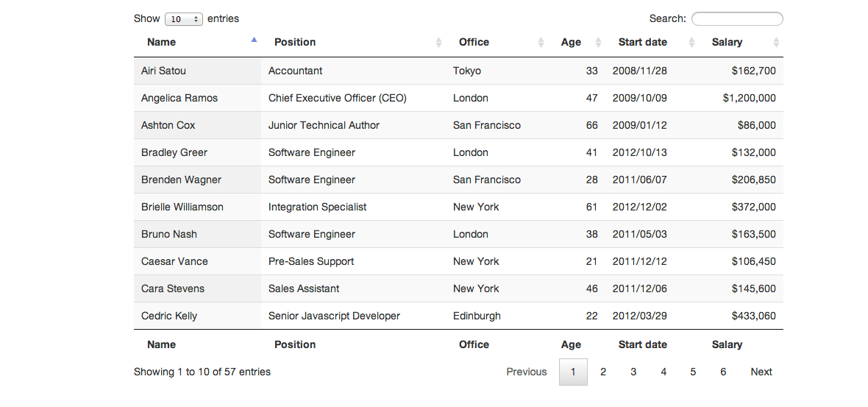The height and width of the screenshot is (407, 868).
Task: Click the Start date sort arrows icon
Action: pos(691,43)
